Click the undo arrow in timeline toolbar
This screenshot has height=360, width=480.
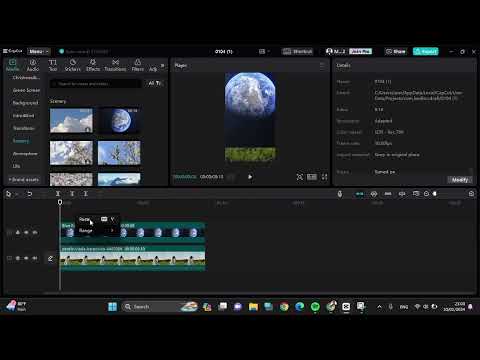click(29, 194)
